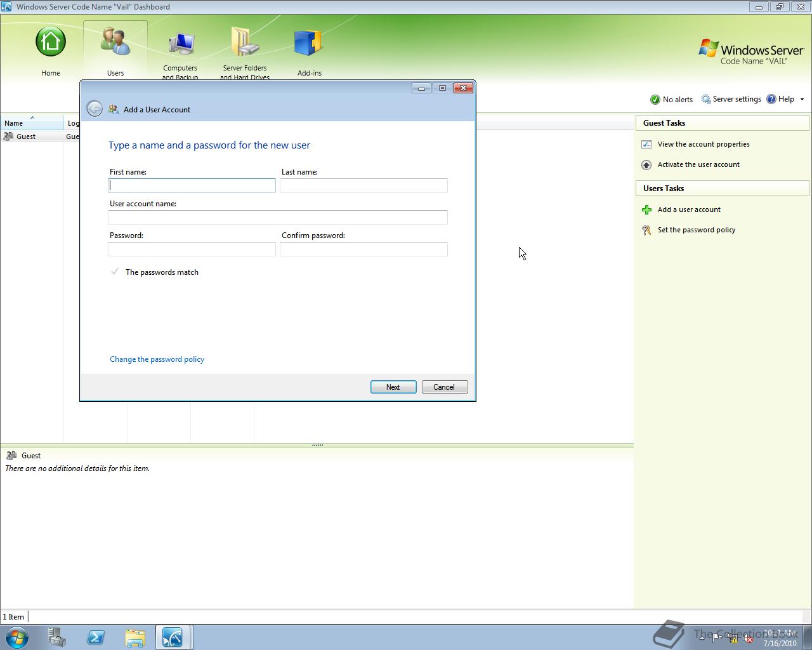Open Server Folders and Hard Drives icon
Viewport: 812px width, 650px height.
click(x=245, y=42)
